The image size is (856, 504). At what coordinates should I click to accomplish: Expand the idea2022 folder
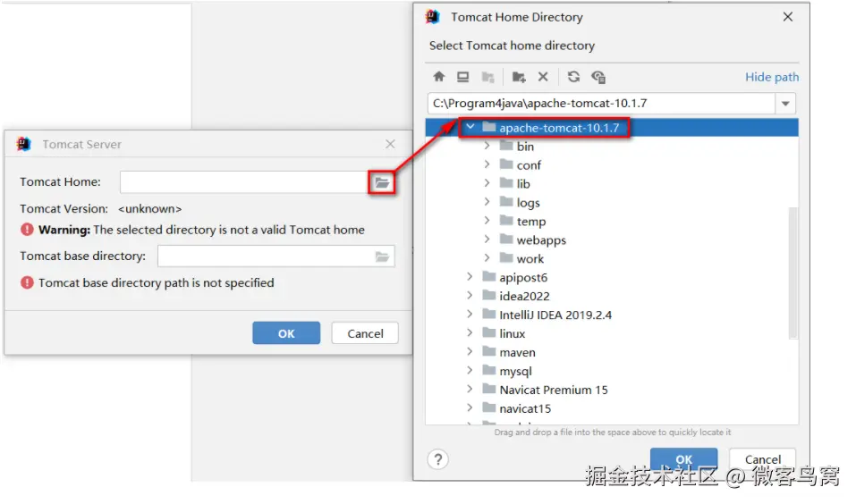pos(470,296)
